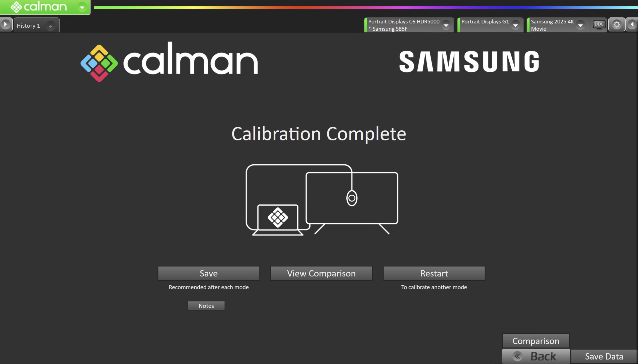Click the Calman logo in the title bar
Screen dimensions: 638x364
pos(39,7)
